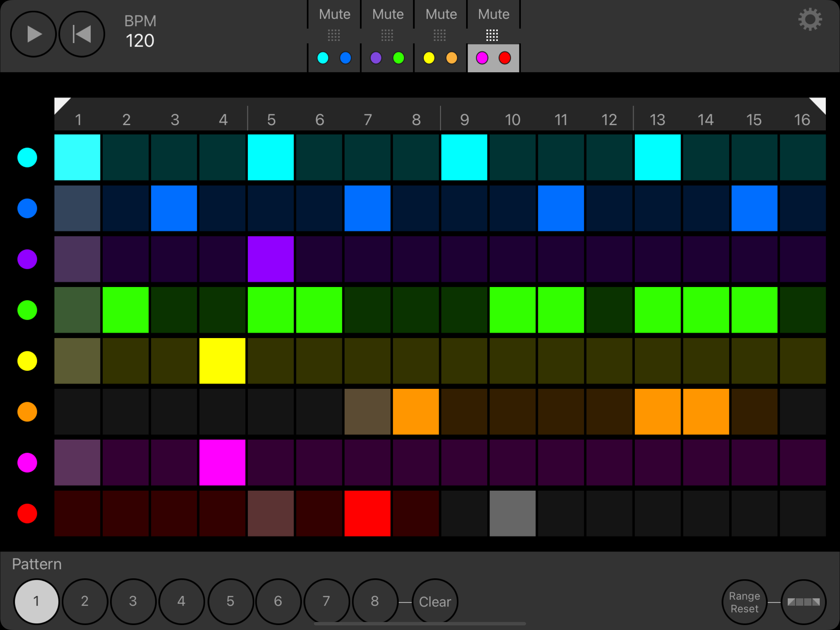This screenshot has width=840, height=630.
Task: Tap the yellow track circle at left
Action: coord(27,361)
